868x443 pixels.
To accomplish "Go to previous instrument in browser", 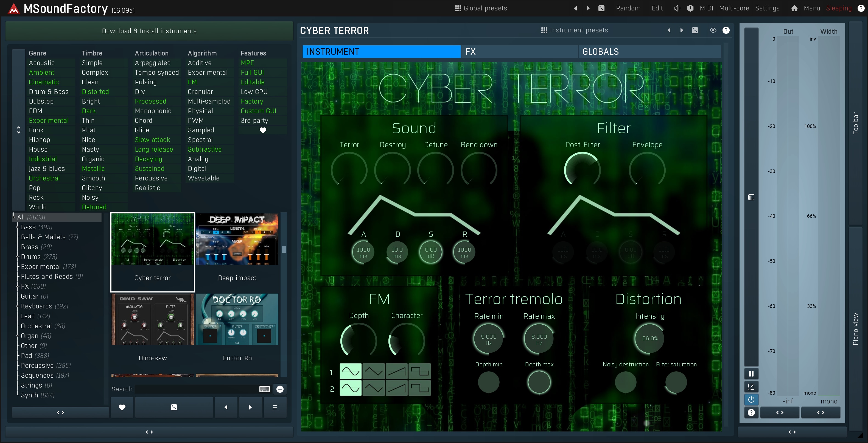I will [226, 407].
